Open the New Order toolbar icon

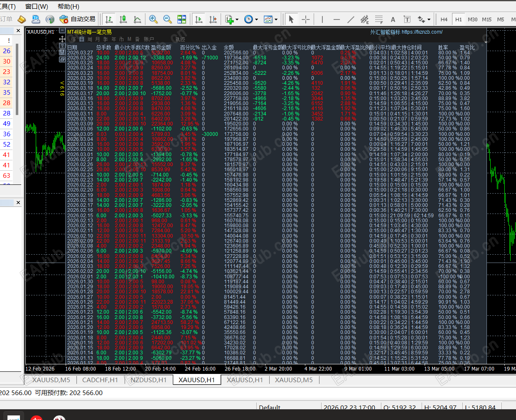pos(7,19)
